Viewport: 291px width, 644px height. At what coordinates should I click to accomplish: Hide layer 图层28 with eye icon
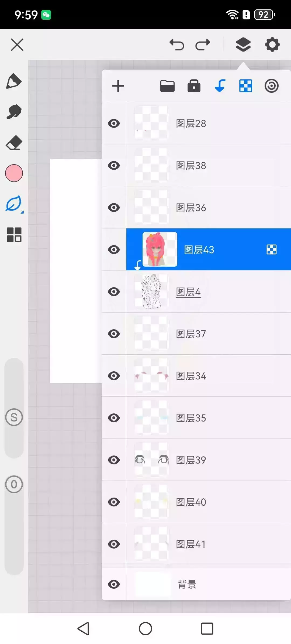point(114,124)
